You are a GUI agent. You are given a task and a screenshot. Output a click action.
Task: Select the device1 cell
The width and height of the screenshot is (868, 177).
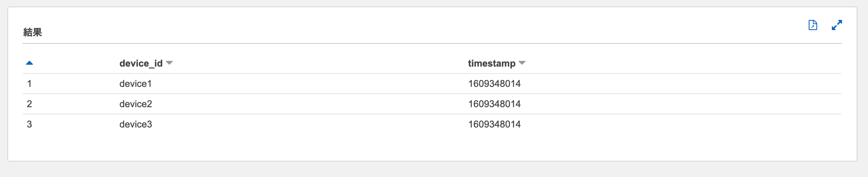coord(135,84)
